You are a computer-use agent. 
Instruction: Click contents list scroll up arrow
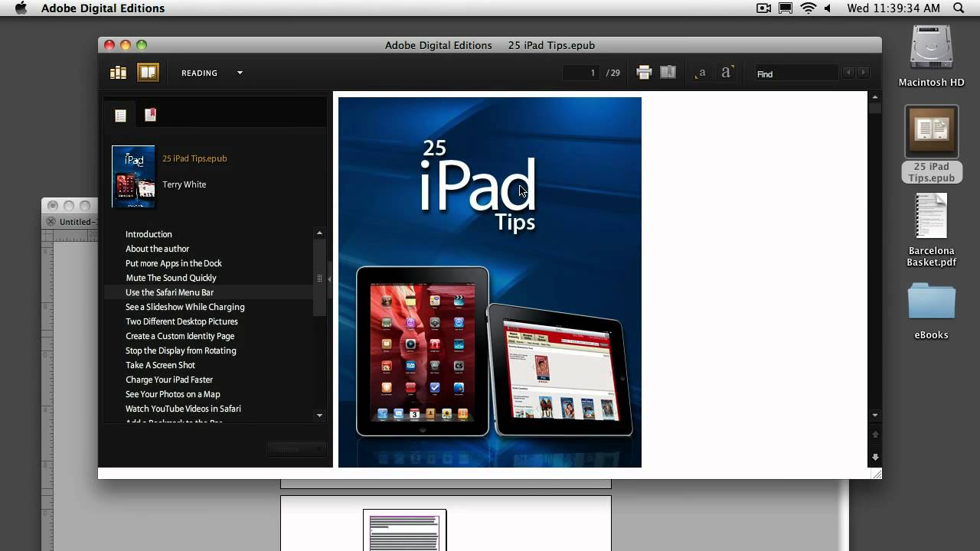(319, 233)
